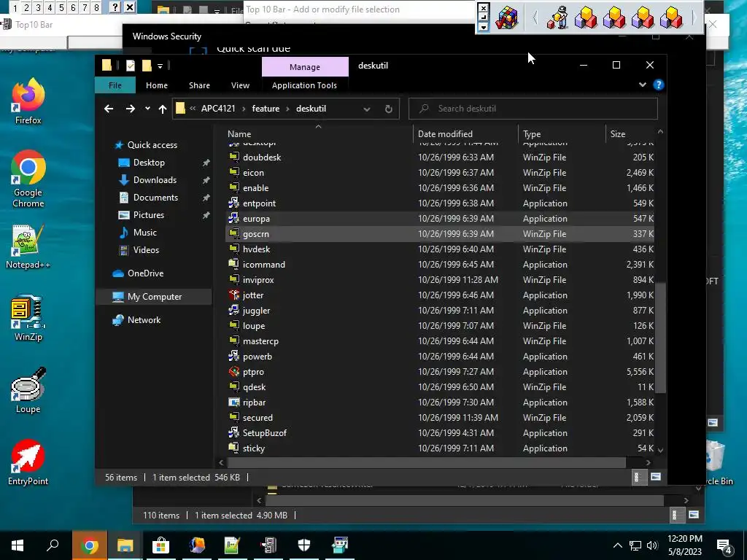Click the horizontal scrollbar of the 110 items window
Screen dimensions: 747x560
point(465,500)
